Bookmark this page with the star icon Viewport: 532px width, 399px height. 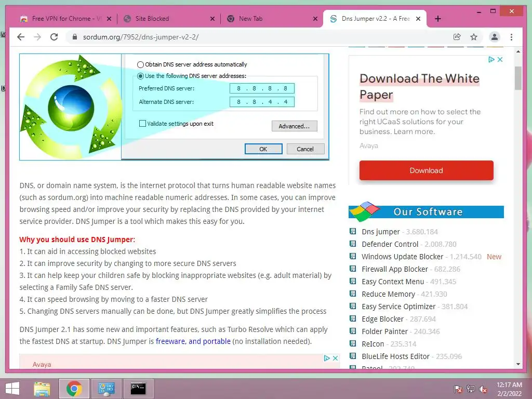(x=474, y=37)
